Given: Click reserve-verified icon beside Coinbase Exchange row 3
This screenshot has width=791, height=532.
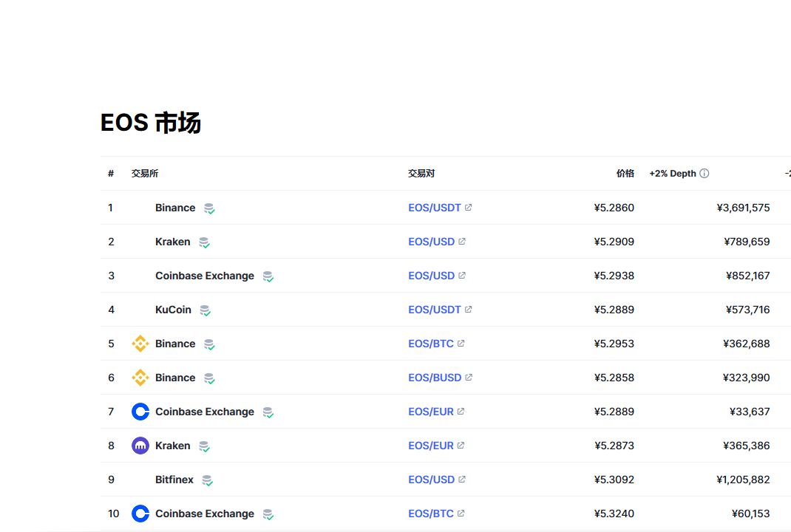Looking at the screenshot, I should click(268, 276).
